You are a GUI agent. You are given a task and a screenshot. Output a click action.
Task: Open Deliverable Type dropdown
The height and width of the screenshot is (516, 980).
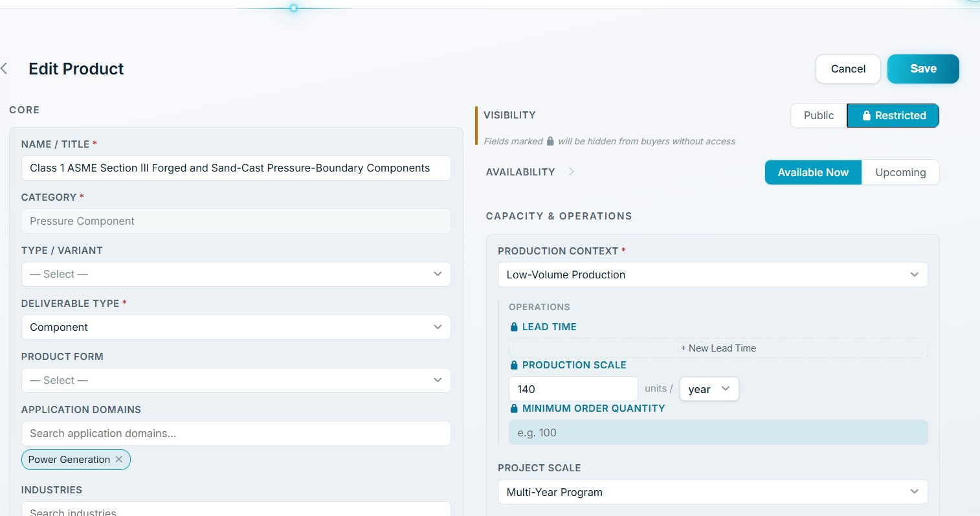(x=236, y=327)
